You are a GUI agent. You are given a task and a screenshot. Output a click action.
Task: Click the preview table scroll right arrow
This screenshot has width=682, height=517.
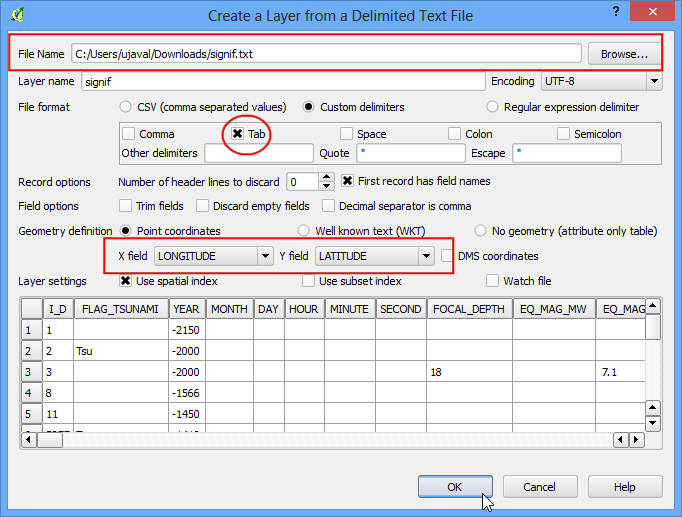coord(636,440)
